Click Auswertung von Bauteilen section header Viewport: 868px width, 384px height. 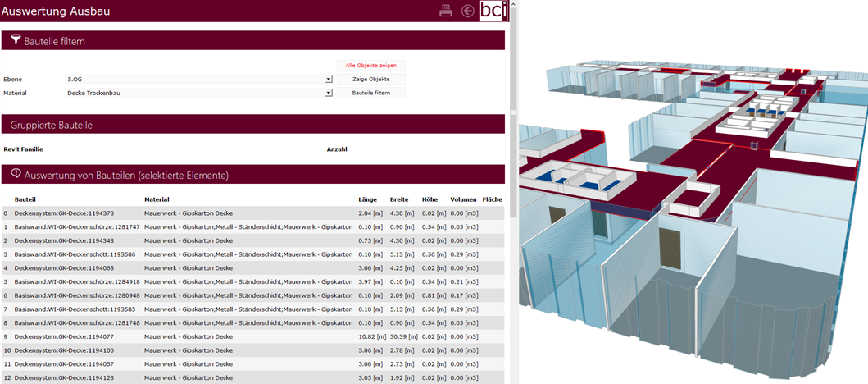[x=253, y=175]
